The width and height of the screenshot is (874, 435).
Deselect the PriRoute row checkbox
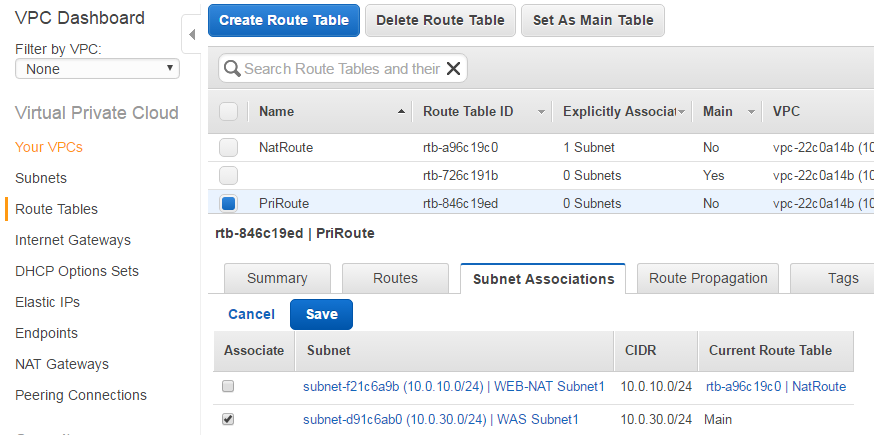228,203
